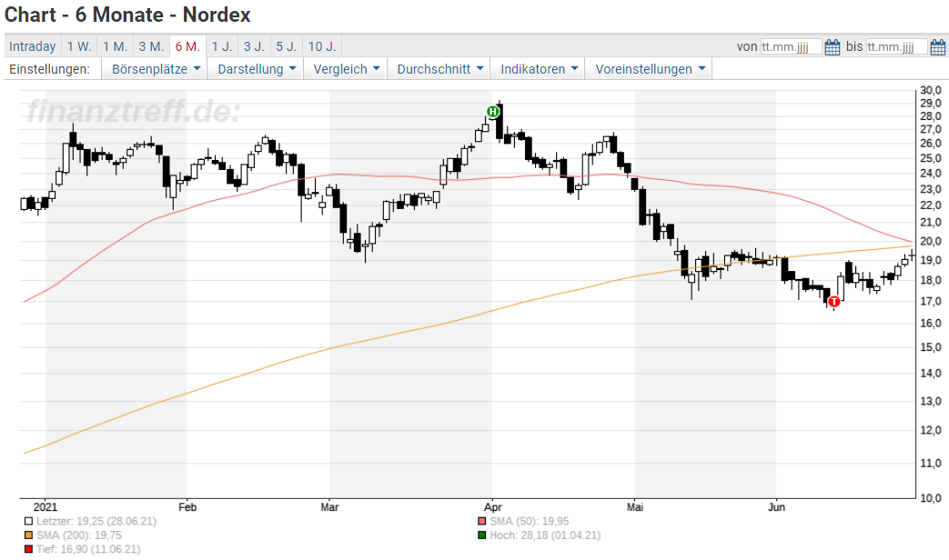Click the pink SMA (50) legend swatch
The height and width of the screenshot is (560, 949).
click(x=481, y=521)
